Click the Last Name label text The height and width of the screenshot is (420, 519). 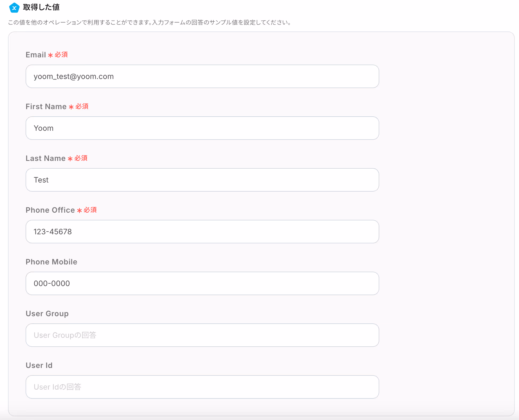tap(45, 158)
